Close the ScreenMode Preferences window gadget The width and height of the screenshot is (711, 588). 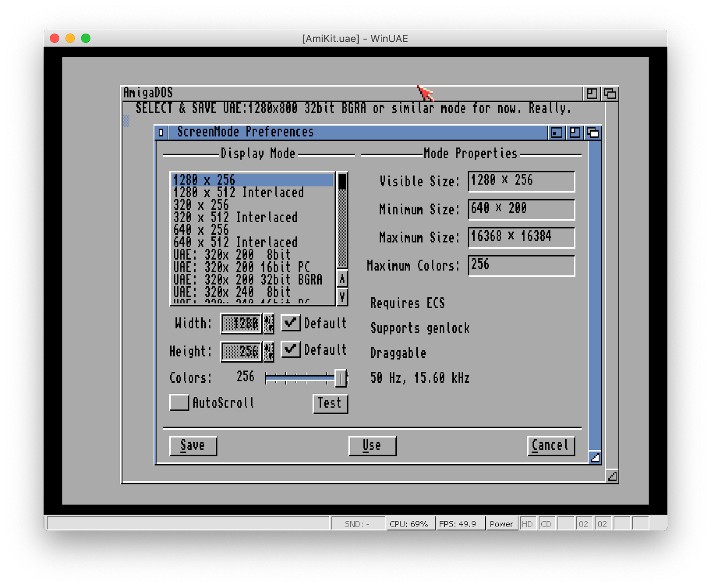point(161,132)
